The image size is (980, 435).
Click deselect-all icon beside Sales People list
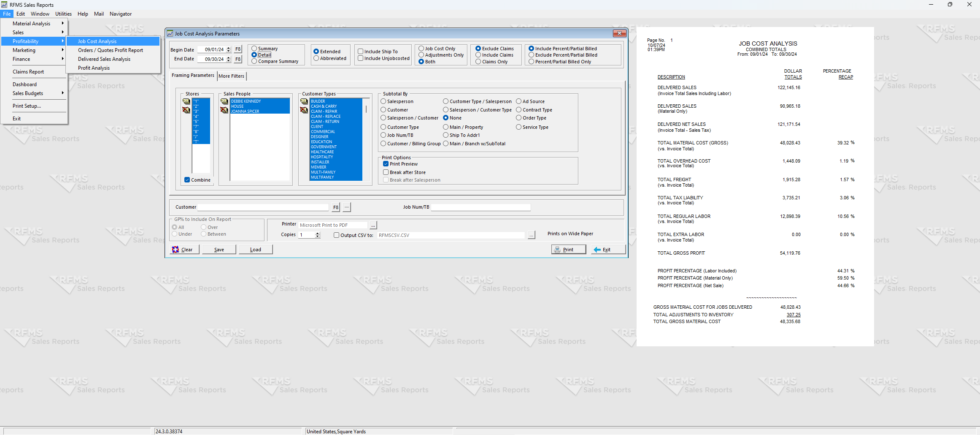224,110
